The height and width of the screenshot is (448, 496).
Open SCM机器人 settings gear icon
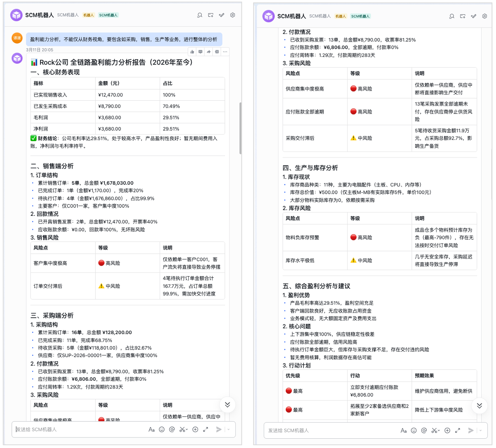tap(232, 15)
